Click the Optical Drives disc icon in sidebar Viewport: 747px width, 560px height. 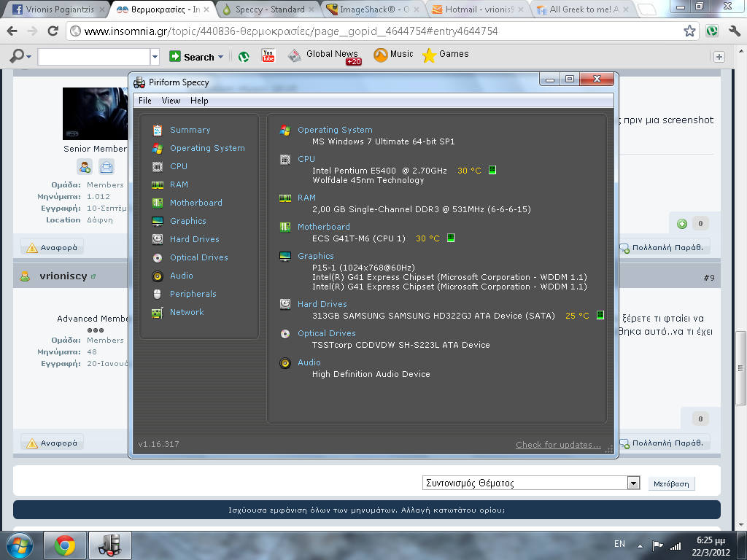158,257
